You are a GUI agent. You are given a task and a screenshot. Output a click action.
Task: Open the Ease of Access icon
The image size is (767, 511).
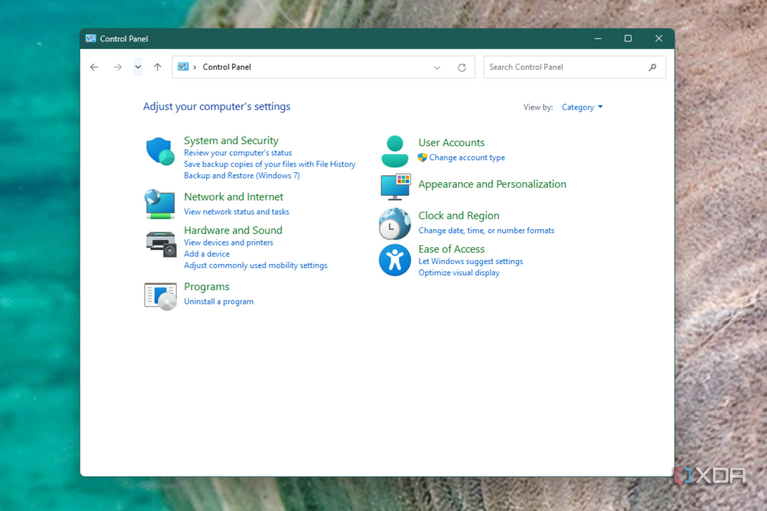pyautogui.click(x=395, y=260)
